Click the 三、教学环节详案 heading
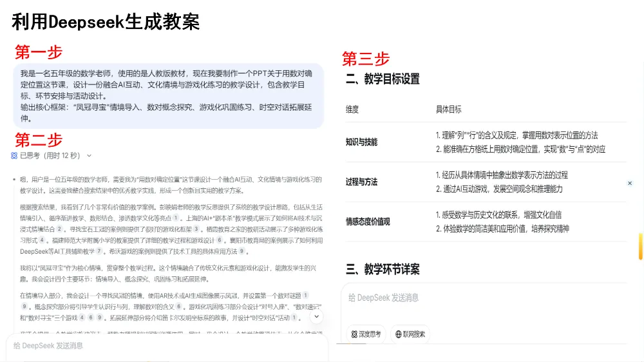Viewport: 644px width, 362px height. click(383, 269)
